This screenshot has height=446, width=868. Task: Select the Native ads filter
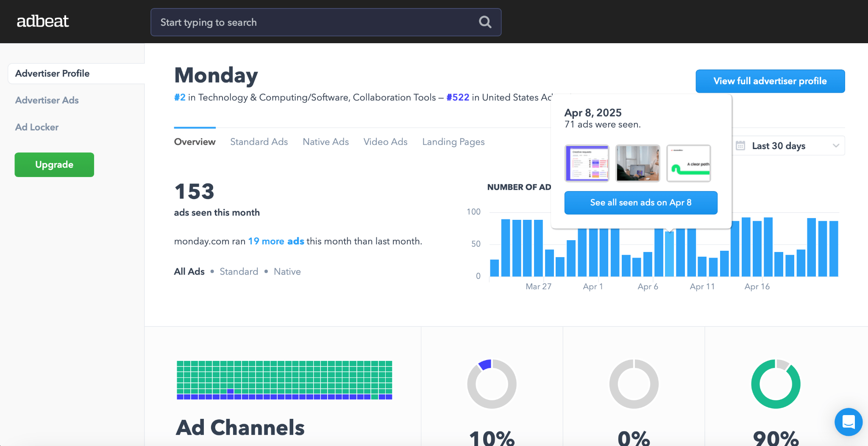287,271
